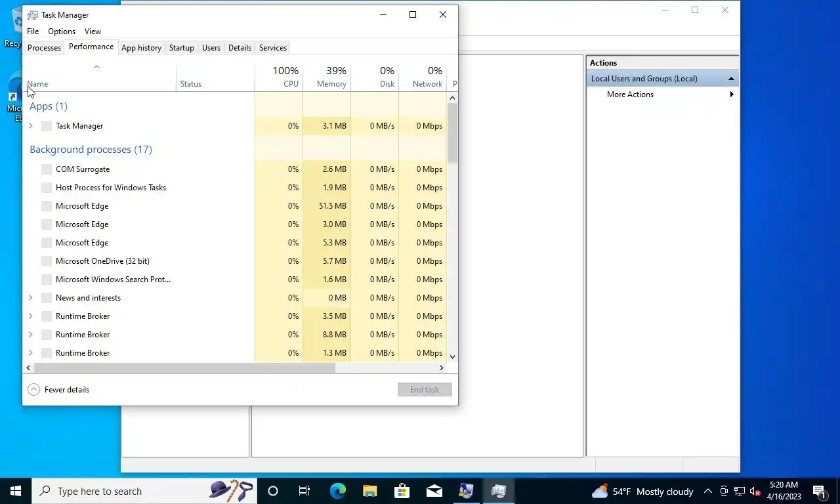The width and height of the screenshot is (840, 504).
Task: Collapse the Local Users and Groups (Local) actions section
Action: pos(731,79)
